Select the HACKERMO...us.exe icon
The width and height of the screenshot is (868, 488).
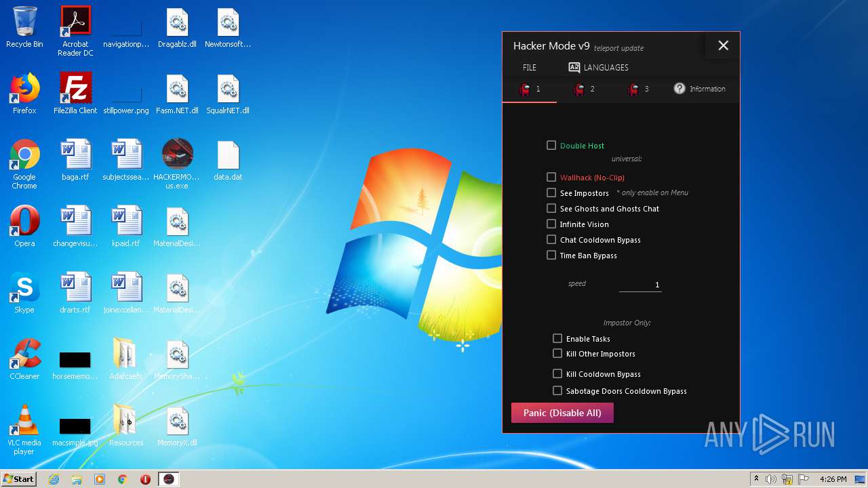click(177, 164)
